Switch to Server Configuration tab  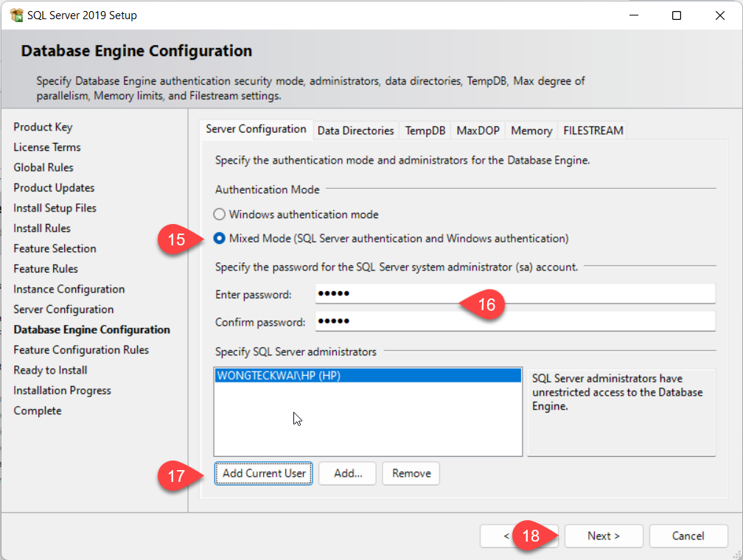(256, 130)
